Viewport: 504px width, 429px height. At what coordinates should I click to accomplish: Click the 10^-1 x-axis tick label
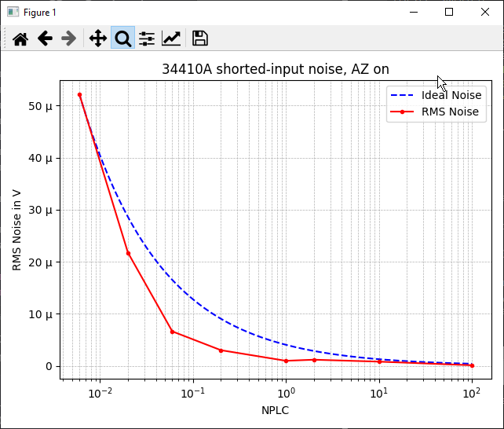click(193, 393)
